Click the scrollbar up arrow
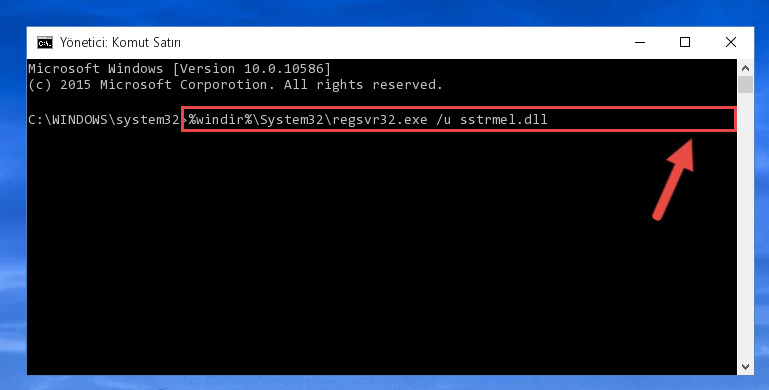 point(745,68)
